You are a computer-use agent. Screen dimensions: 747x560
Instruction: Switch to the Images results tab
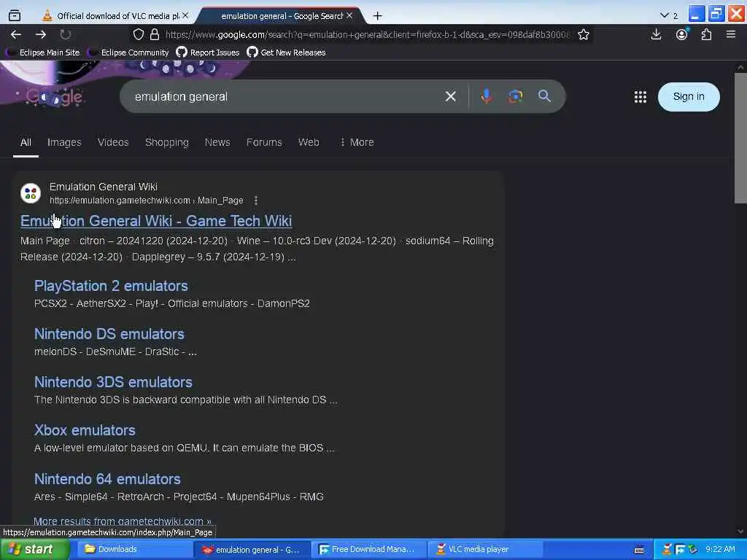point(64,142)
